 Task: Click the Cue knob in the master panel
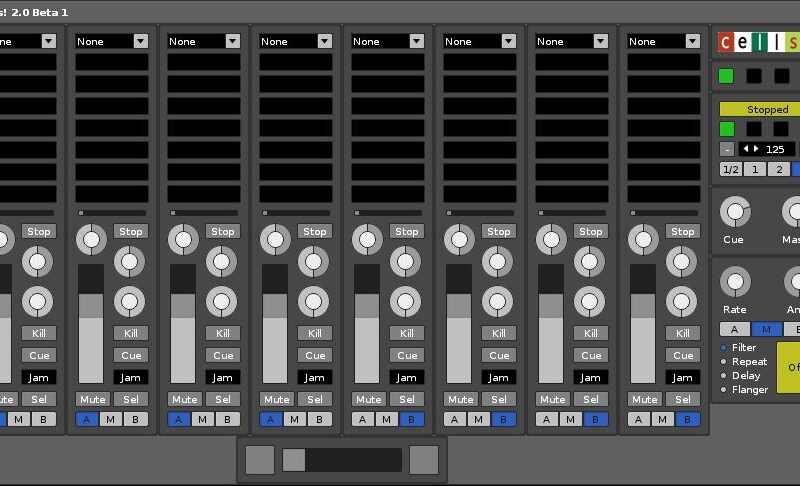(x=735, y=211)
